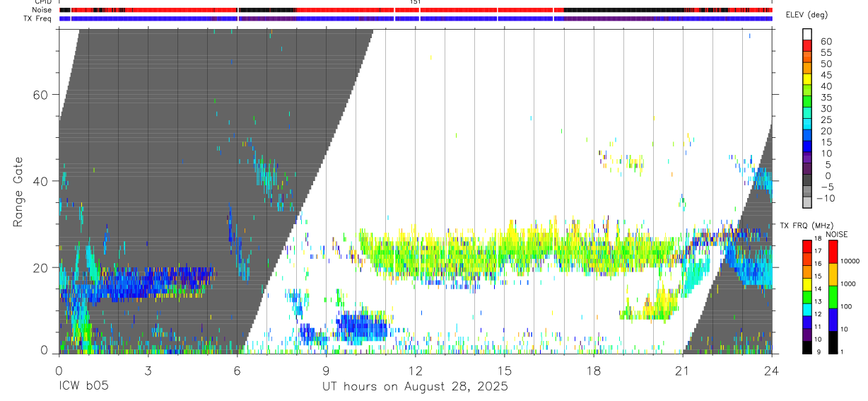Click the 9 hour tick label on the x-axis
The width and height of the screenshot is (868, 401).
click(x=327, y=370)
